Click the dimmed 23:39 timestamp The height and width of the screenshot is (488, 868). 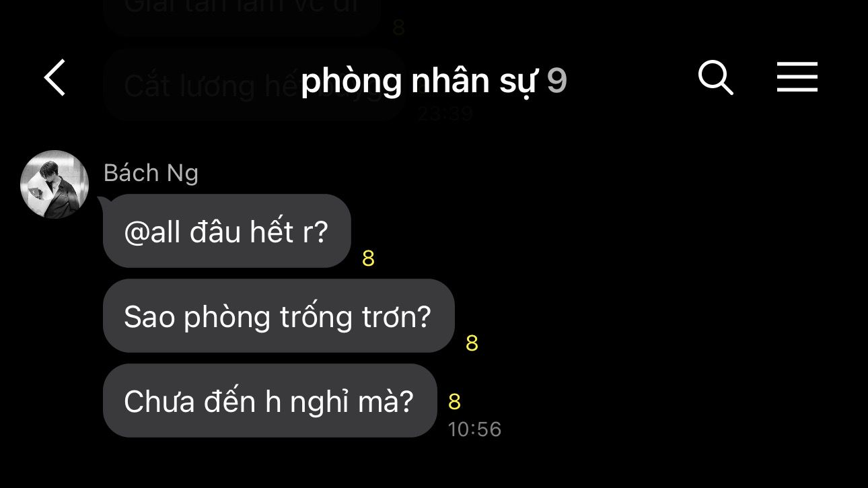pyautogui.click(x=445, y=114)
